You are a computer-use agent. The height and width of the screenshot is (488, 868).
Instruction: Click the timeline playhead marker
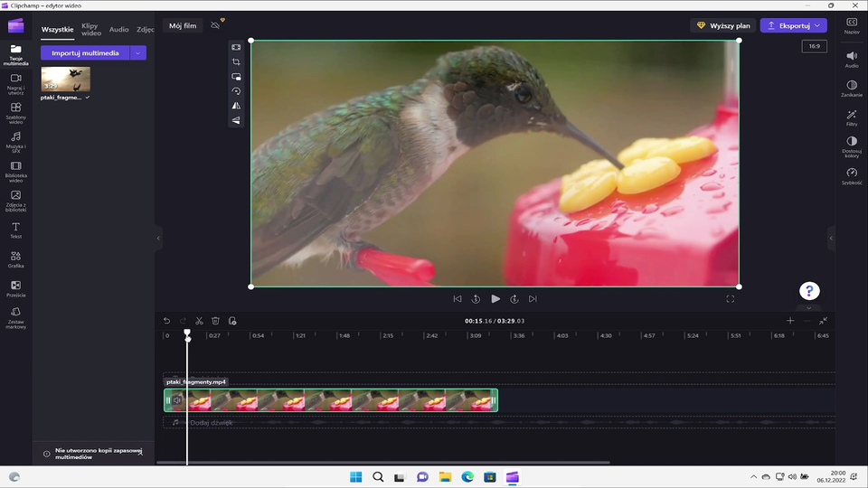tap(187, 333)
